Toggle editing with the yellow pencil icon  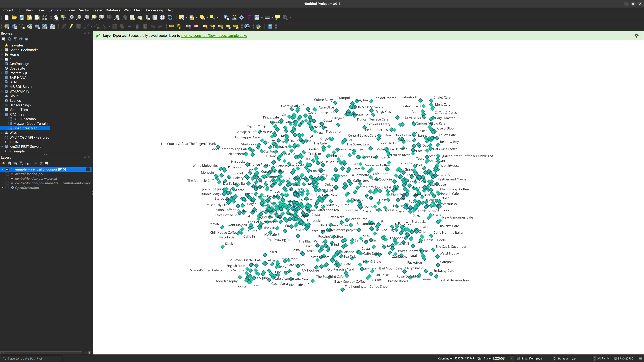[x=71, y=26]
